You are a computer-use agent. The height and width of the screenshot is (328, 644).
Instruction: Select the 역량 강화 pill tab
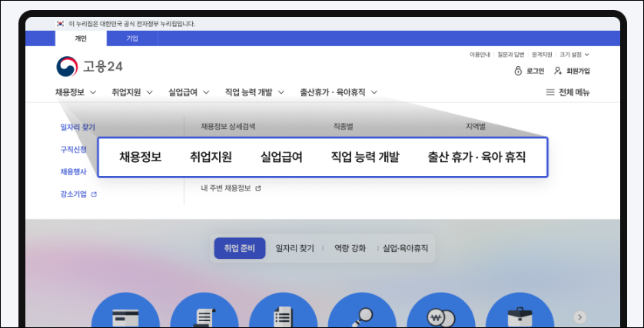(x=350, y=248)
